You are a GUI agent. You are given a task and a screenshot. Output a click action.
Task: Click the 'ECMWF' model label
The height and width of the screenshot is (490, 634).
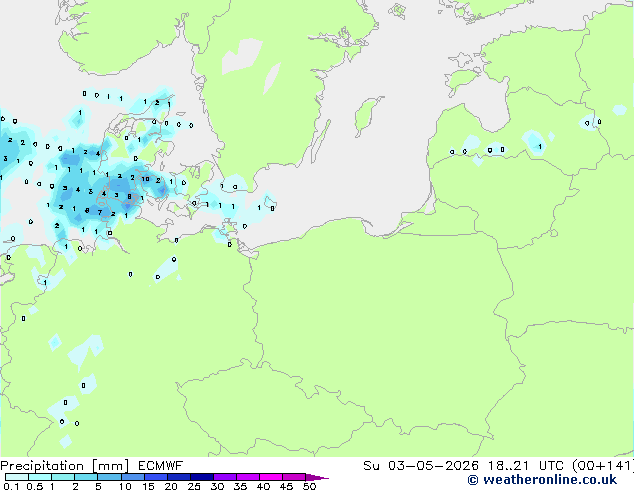tap(161, 466)
